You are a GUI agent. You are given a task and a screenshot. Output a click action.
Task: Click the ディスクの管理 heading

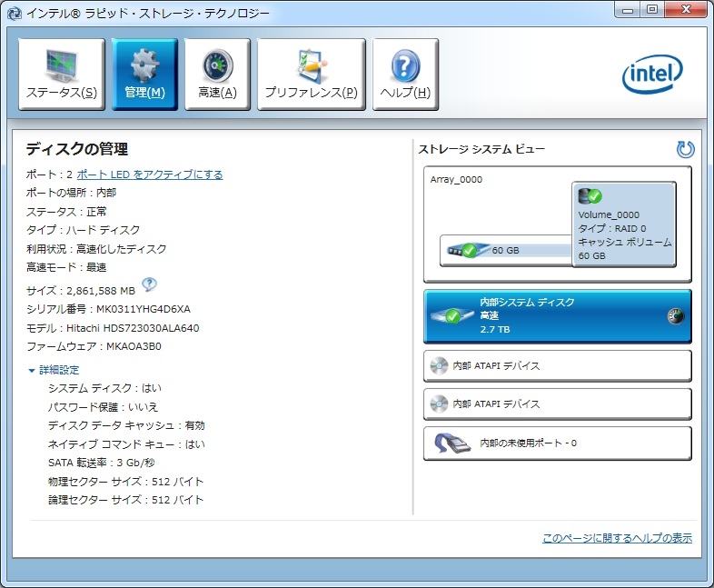pyautogui.click(x=77, y=149)
